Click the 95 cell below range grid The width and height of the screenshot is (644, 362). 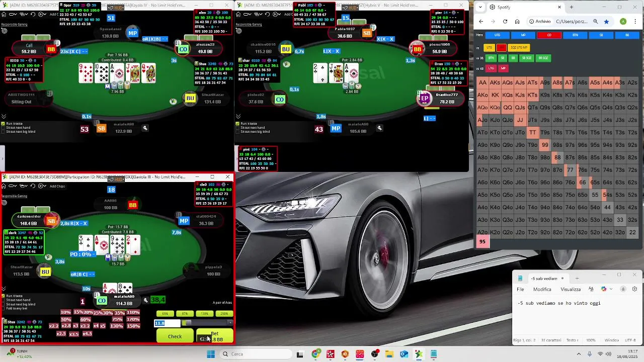[x=482, y=242]
